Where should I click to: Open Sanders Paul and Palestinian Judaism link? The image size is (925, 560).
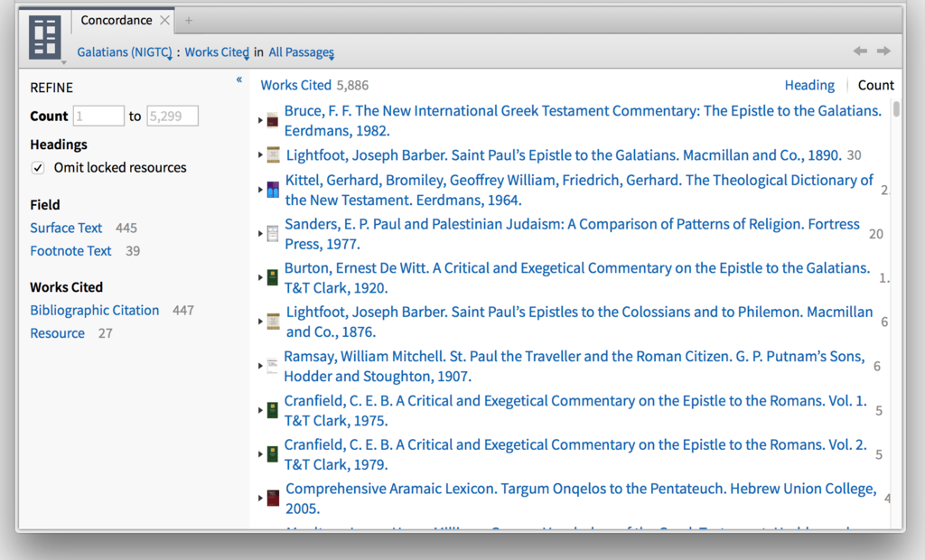(x=572, y=234)
